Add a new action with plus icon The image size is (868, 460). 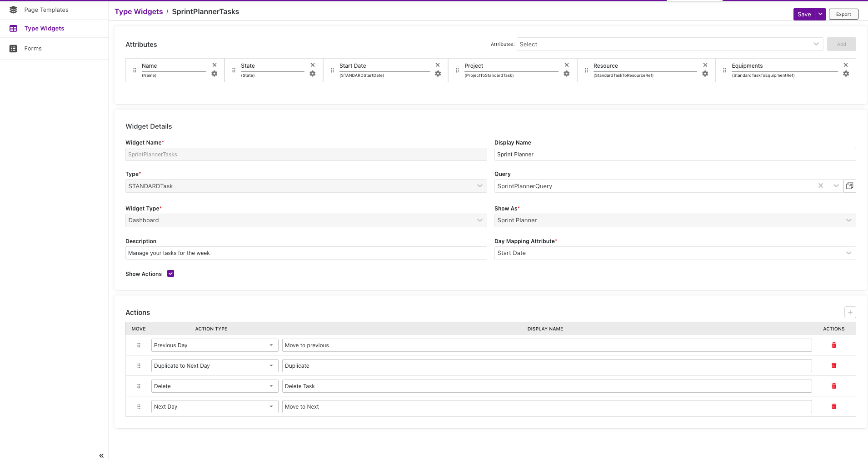[x=850, y=312]
